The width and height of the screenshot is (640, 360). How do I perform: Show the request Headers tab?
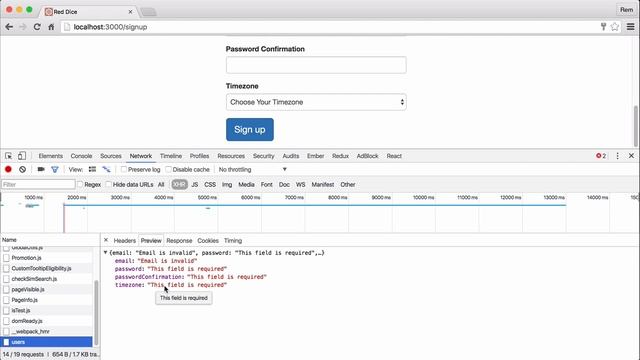(124, 240)
